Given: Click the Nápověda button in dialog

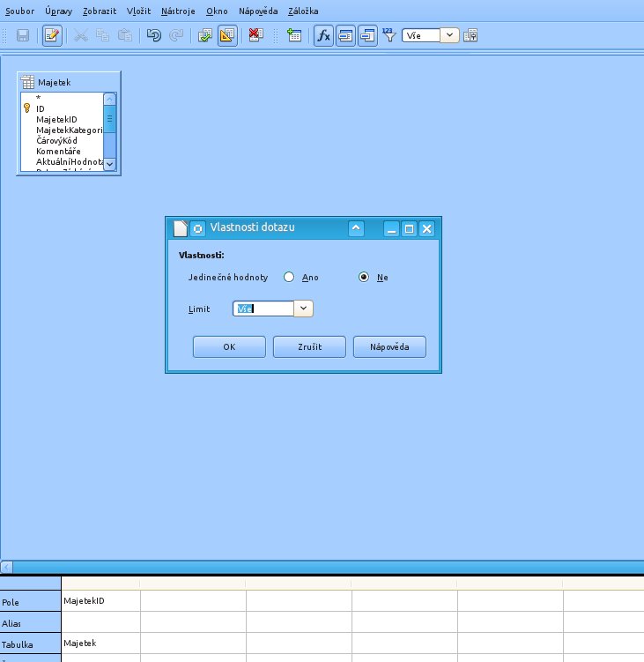Looking at the screenshot, I should click(389, 346).
